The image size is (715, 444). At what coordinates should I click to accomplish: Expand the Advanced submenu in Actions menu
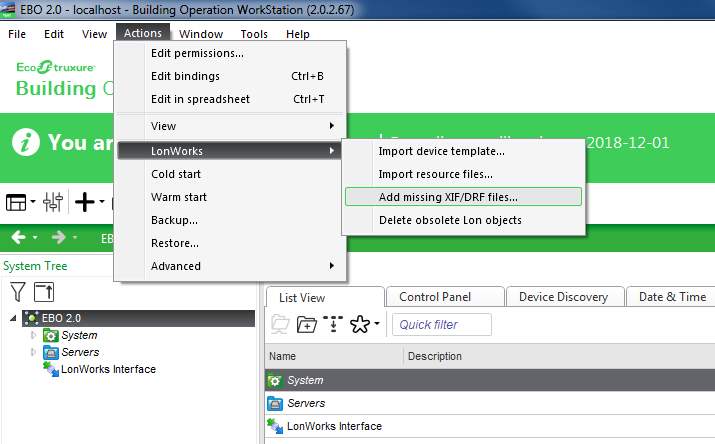[x=230, y=266]
